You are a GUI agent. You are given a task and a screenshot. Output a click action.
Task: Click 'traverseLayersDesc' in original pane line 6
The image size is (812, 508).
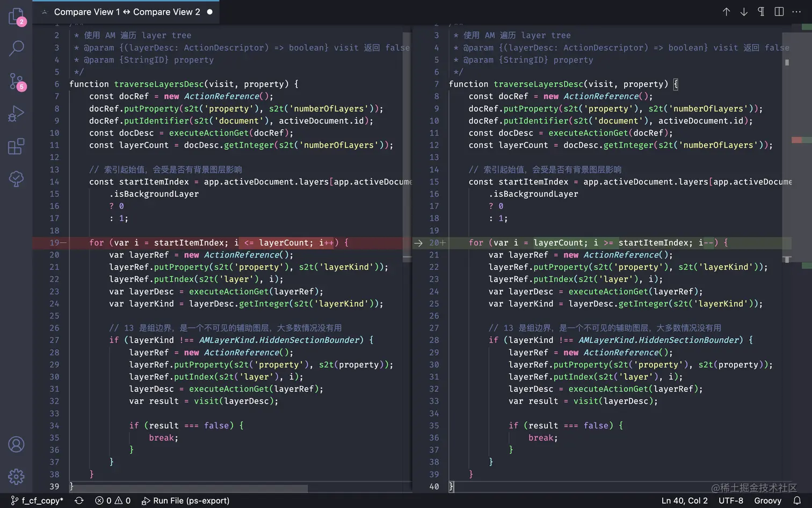159,84
